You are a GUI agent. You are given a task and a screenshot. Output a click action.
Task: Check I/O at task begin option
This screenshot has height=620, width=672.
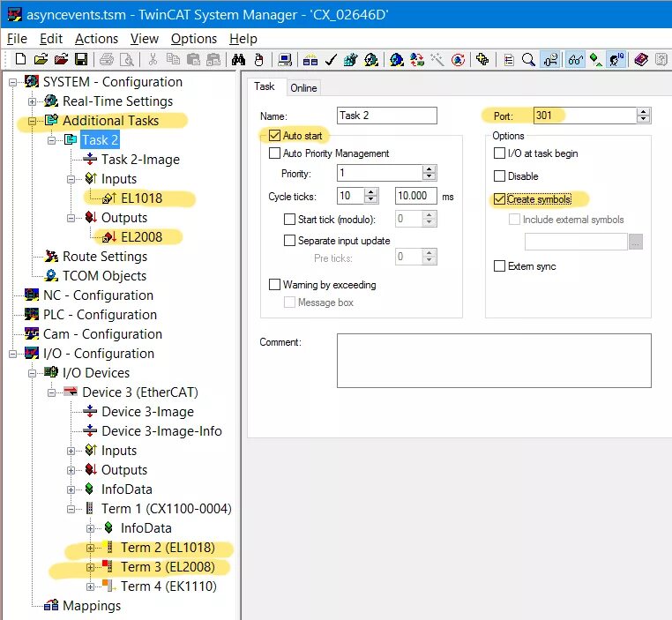(x=499, y=153)
